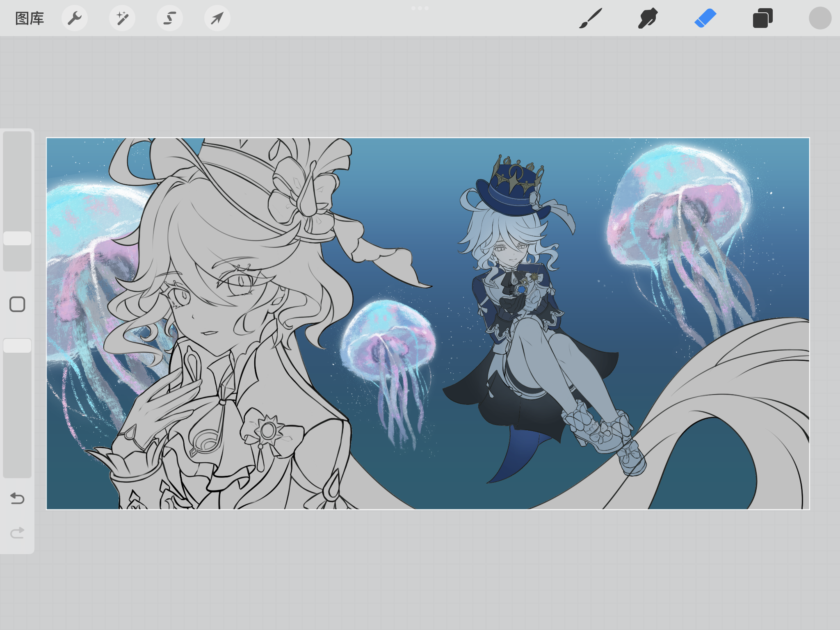Screen dimensions: 840x630
Task: Open the color picker circle
Action: click(820, 18)
